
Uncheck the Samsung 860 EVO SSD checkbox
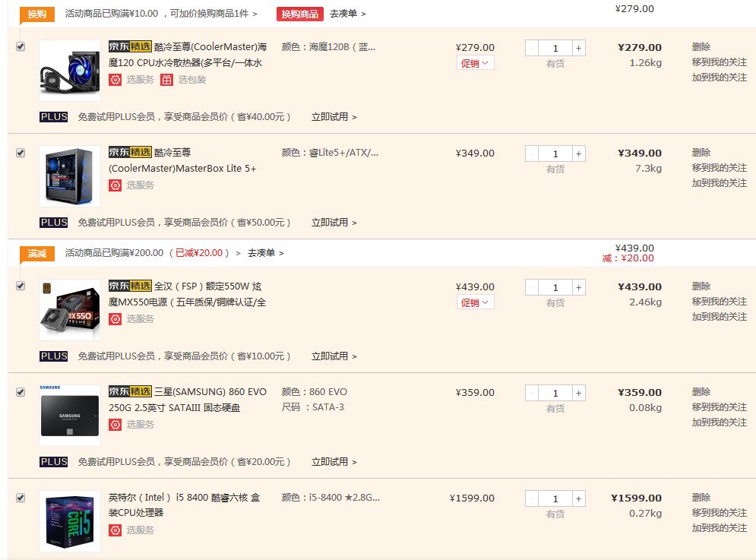click(21, 392)
